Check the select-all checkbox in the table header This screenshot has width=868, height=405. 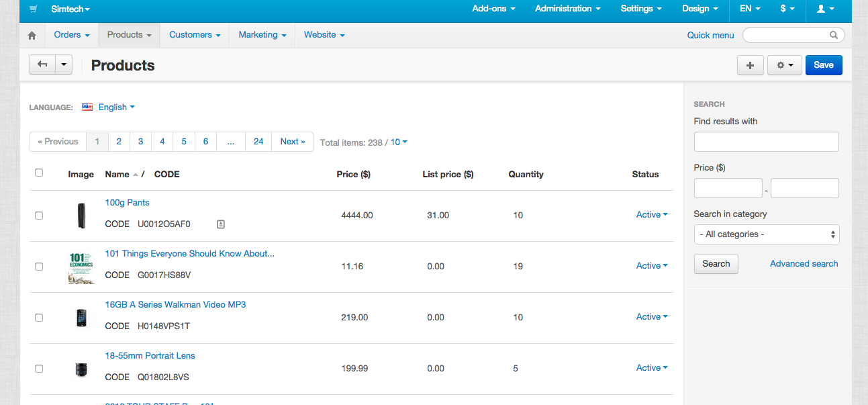(39, 173)
